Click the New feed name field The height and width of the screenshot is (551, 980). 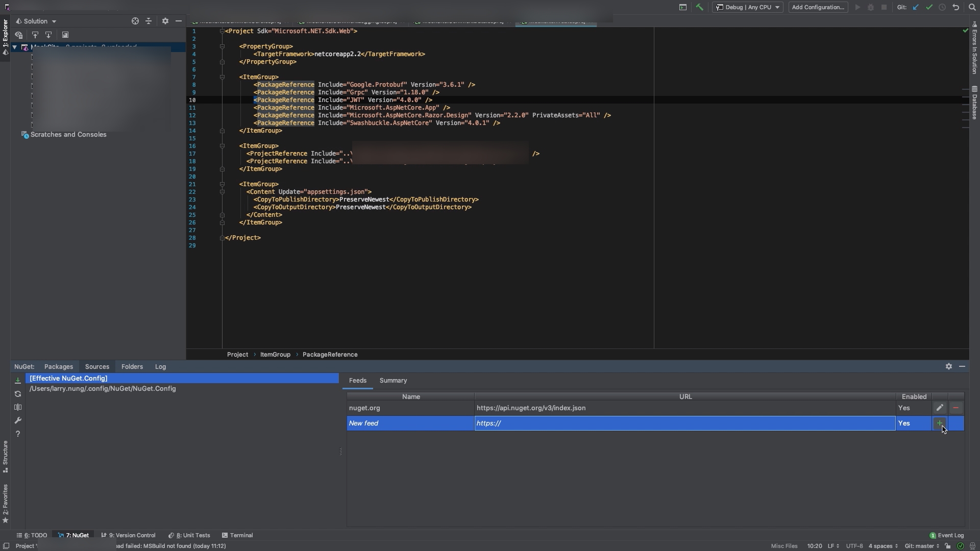coord(410,423)
